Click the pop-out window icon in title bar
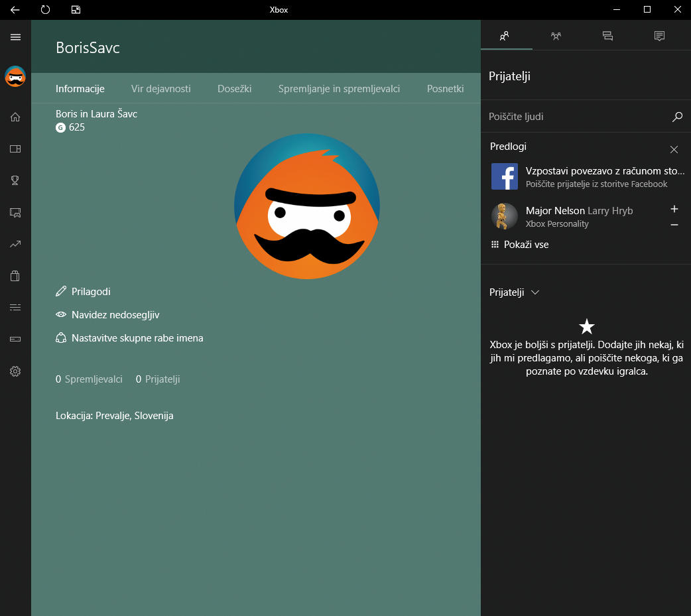Image resolution: width=691 pixels, height=616 pixels. tap(76, 10)
